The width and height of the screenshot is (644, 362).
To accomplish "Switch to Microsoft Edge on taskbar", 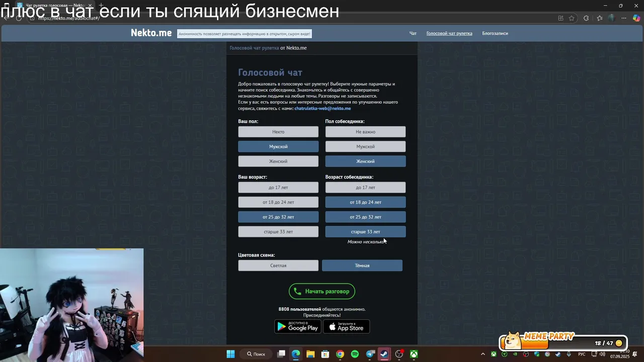I will 296,354.
